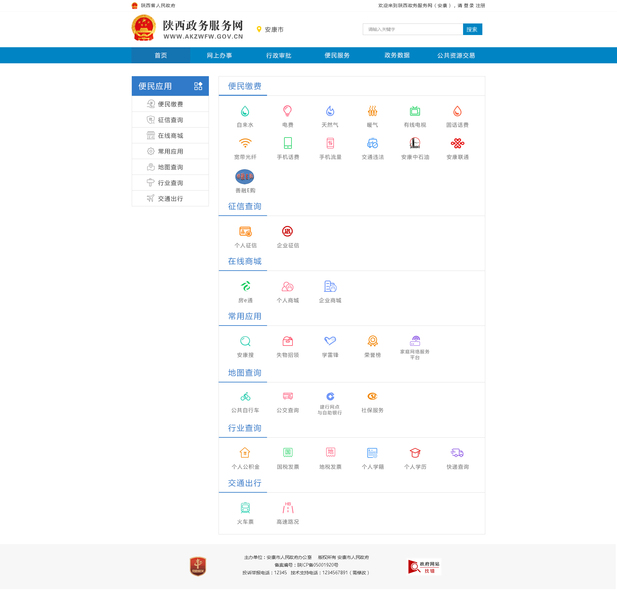Screen dimensions: 617x600
Task: Open the 房e通 green icon
Action: 245,286
